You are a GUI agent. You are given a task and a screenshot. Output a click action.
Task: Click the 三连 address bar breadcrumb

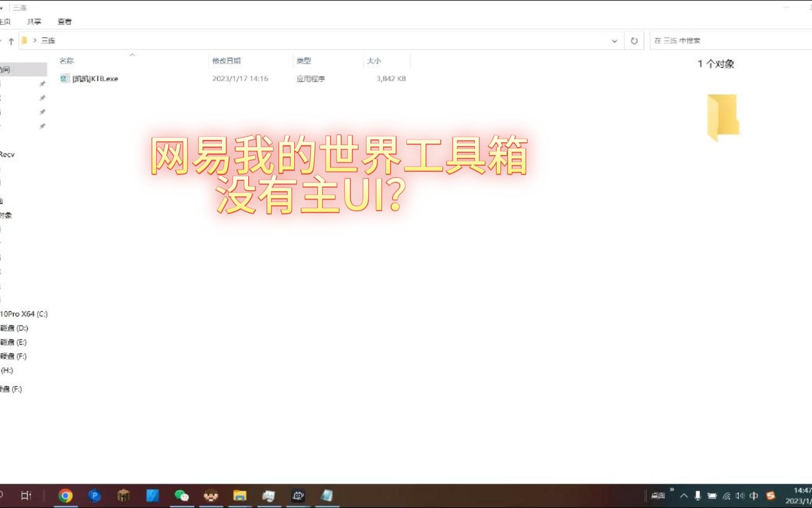coord(48,40)
